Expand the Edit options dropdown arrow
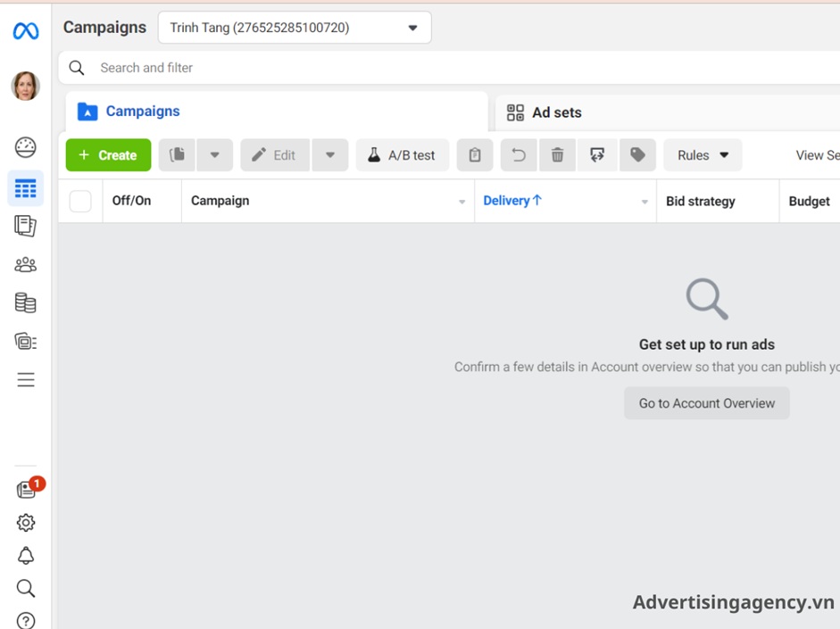Viewport: 840px width, 629px height. coord(330,155)
